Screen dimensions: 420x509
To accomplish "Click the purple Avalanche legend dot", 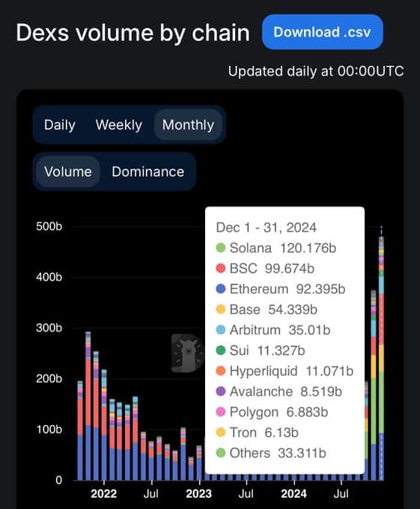I will [x=221, y=391].
